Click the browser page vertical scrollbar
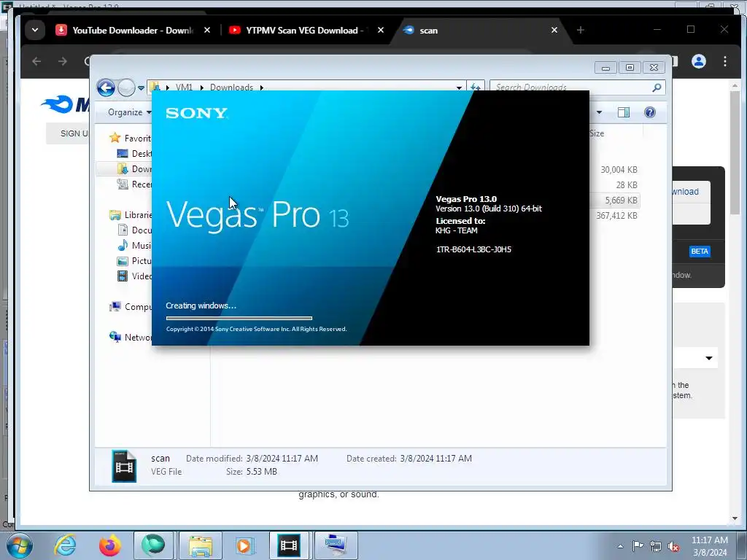747x560 pixels. tap(735, 152)
